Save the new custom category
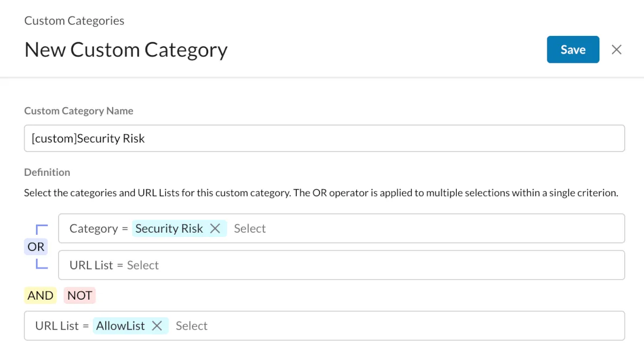Image resolution: width=644 pixels, height=350 pixels. (573, 50)
